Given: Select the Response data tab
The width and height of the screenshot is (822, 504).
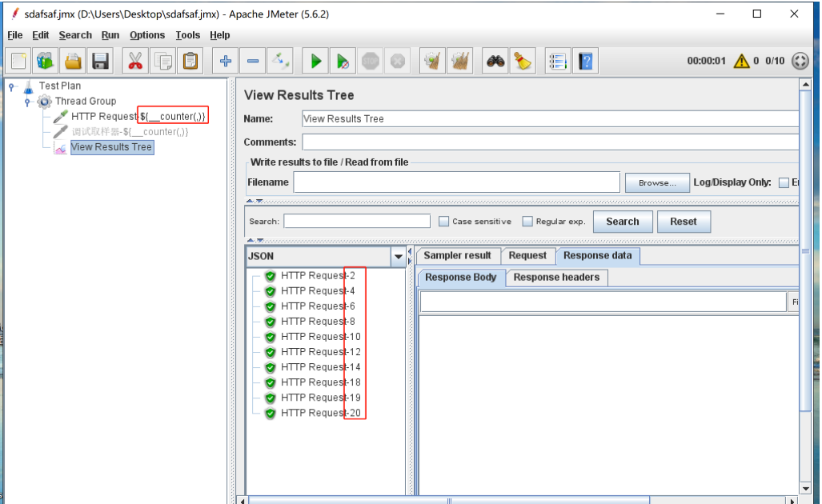Looking at the screenshot, I should coord(598,256).
